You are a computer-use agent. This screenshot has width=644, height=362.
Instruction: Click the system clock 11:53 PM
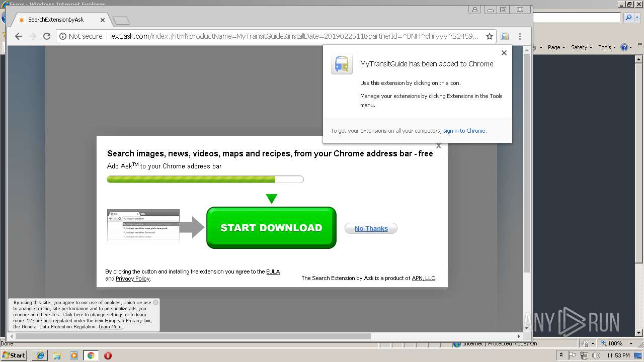(618, 355)
